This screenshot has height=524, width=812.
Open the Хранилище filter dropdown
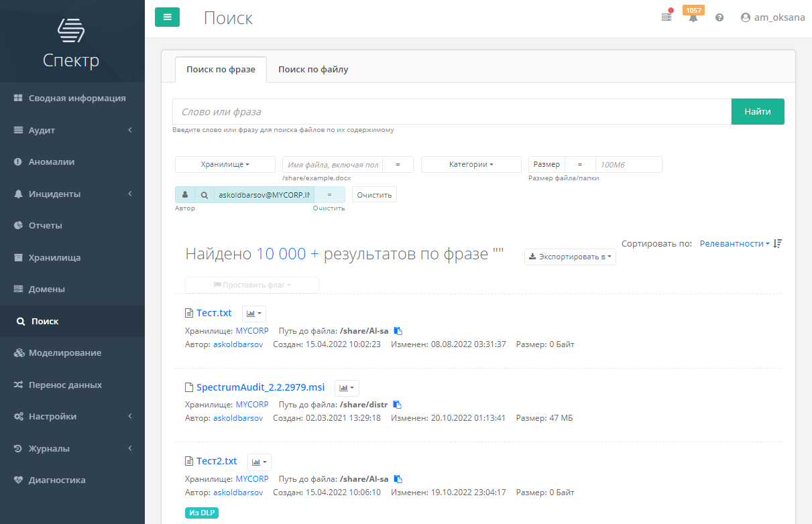point(225,164)
